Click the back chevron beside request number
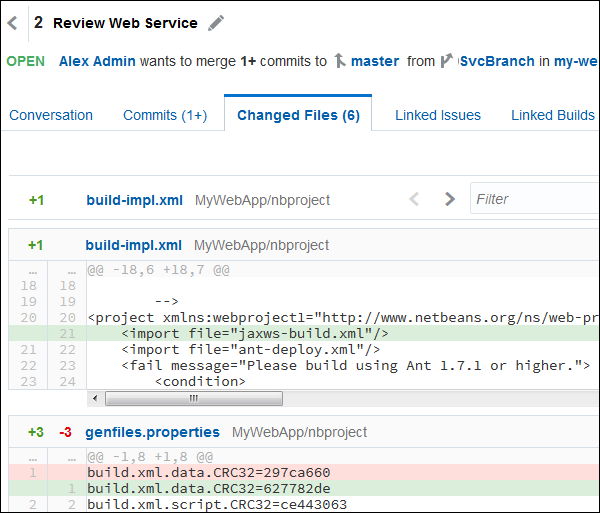600x513 pixels. click(x=13, y=22)
